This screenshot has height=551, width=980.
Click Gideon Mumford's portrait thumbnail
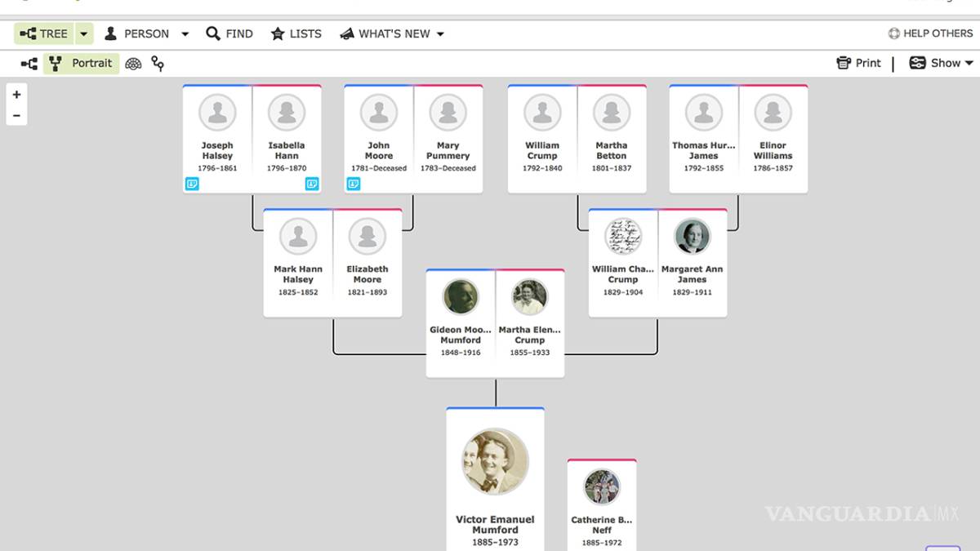click(x=461, y=297)
